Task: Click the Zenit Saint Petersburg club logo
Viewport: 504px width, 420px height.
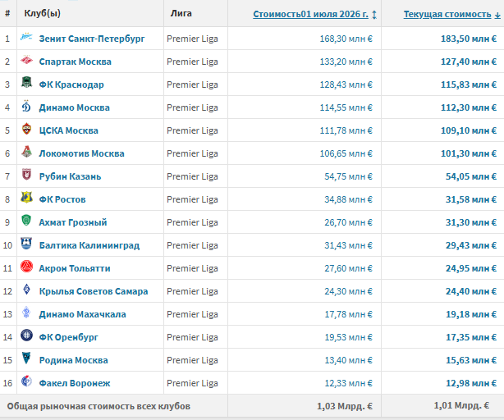Action: (x=26, y=37)
